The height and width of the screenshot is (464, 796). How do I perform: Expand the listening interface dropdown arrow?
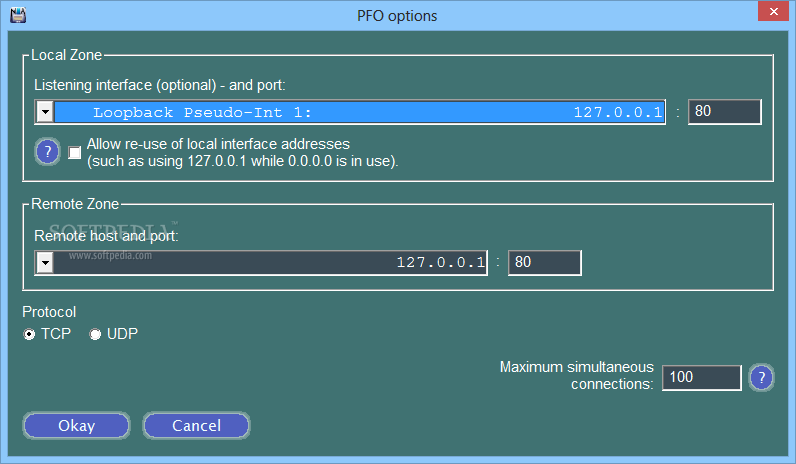tap(45, 112)
